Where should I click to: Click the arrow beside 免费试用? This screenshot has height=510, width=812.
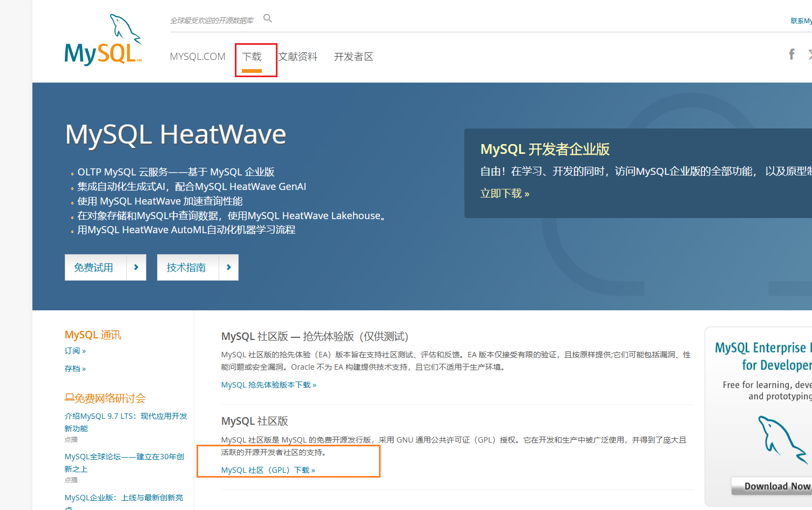pos(136,267)
